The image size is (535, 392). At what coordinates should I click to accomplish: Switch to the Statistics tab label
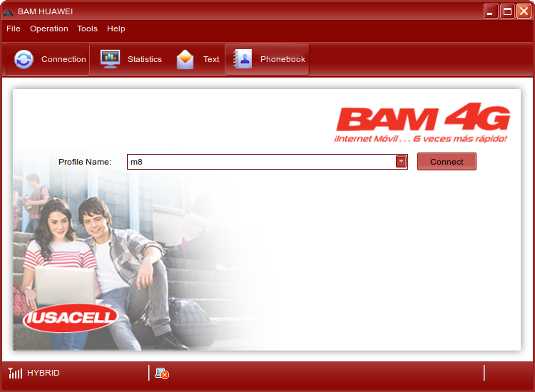(x=145, y=59)
